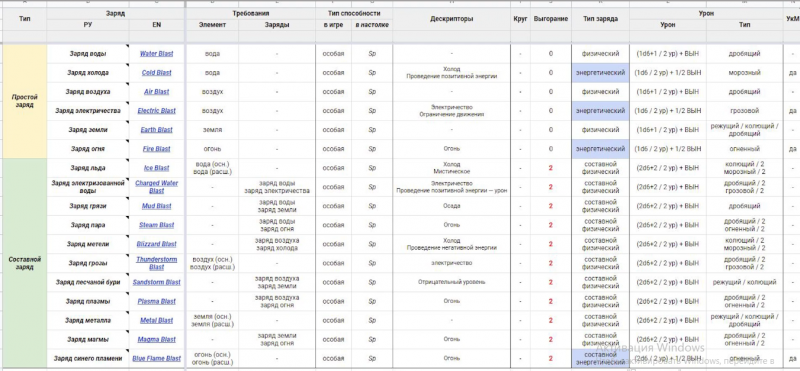
Task: Select 'режущий / колющий' cell in Sandstorm row
Action: pos(744,282)
